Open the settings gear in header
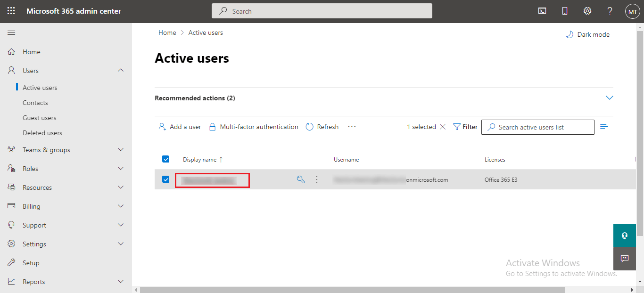644x293 pixels. [587, 11]
